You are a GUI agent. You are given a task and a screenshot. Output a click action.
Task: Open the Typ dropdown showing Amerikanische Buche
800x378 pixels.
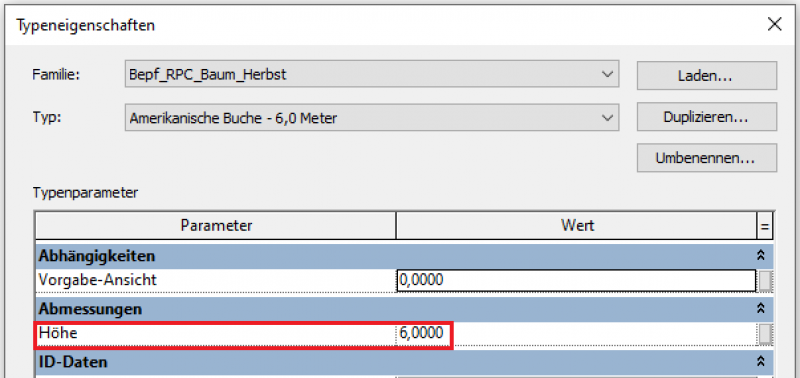[x=371, y=118]
